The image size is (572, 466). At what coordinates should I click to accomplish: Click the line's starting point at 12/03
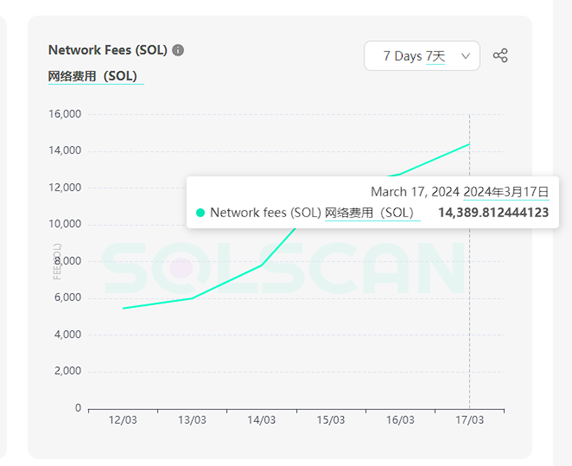pyautogui.click(x=123, y=308)
